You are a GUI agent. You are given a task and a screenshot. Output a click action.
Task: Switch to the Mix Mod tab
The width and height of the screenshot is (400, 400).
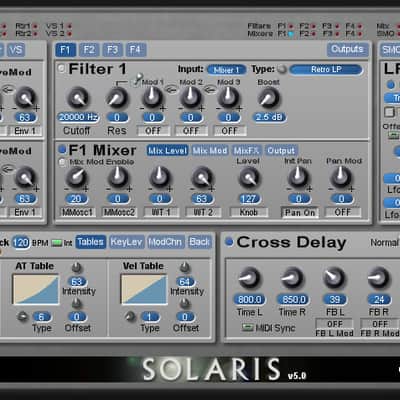210,151
